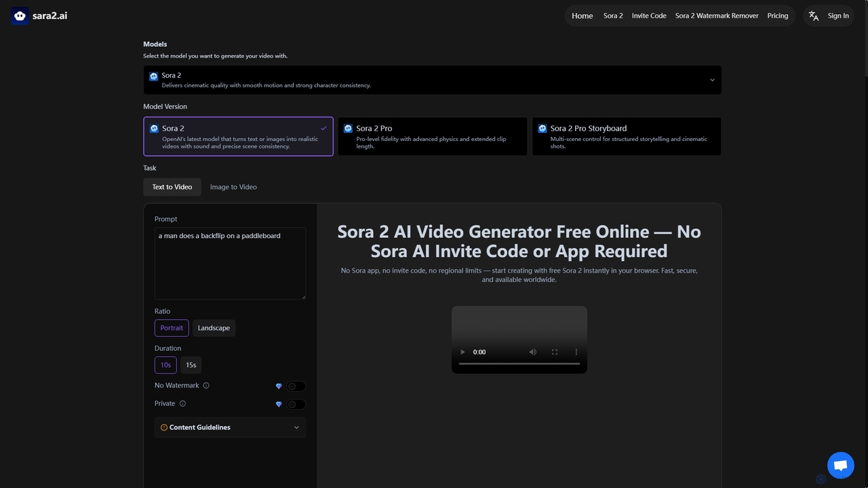Mute the preview video volume
868x488 pixels.
pyautogui.click(x=533, y=352)
